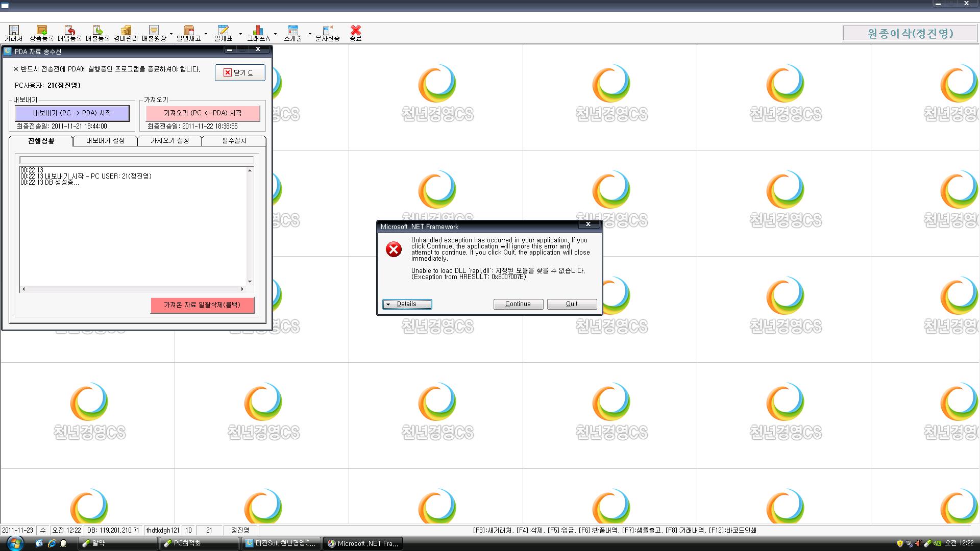This screenshot has width=980, height=551.
Task: Expand dropdown arrow next to 그래프A
Action: [275, 34]
